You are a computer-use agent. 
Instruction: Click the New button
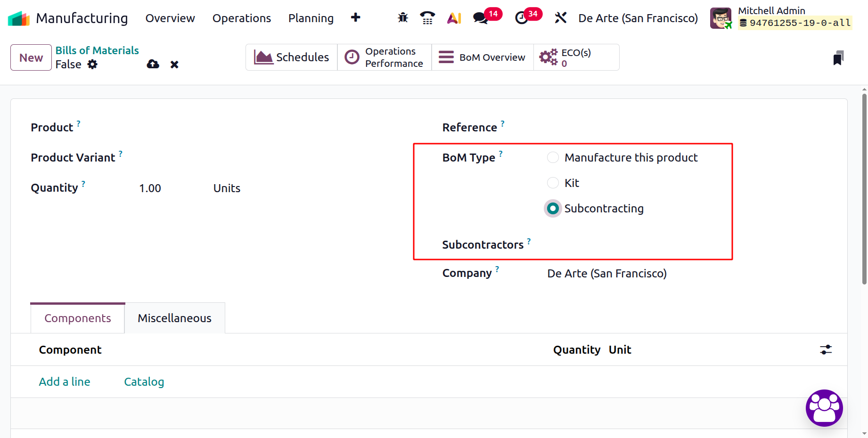click(31, 57)
